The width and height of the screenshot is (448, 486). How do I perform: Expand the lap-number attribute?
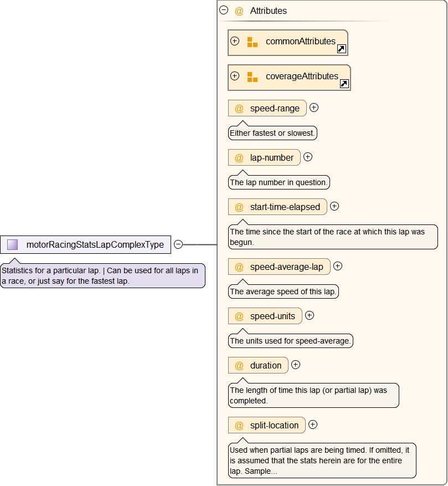click(308, 157)
